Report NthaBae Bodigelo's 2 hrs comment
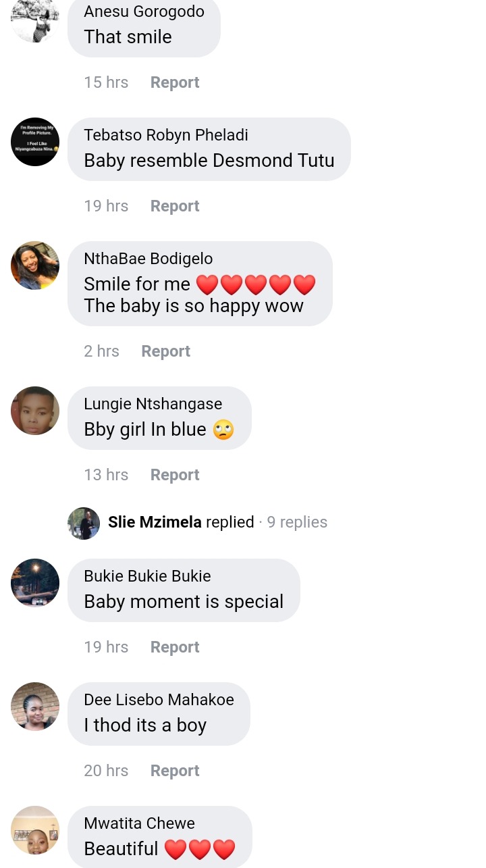The image size is (486, 868). tap(166, 351)
